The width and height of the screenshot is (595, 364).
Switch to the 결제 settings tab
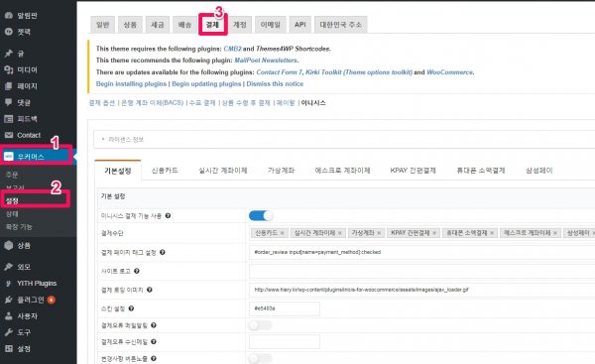tap(212, 25)
